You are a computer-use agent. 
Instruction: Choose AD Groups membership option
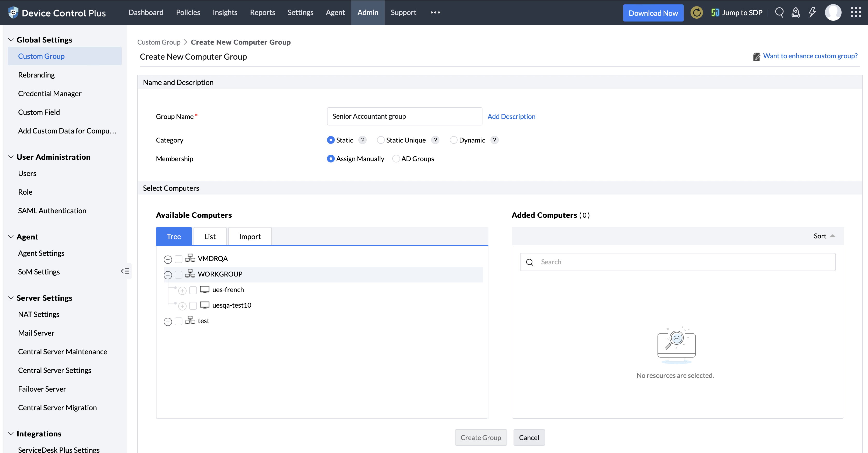(396, 158)
